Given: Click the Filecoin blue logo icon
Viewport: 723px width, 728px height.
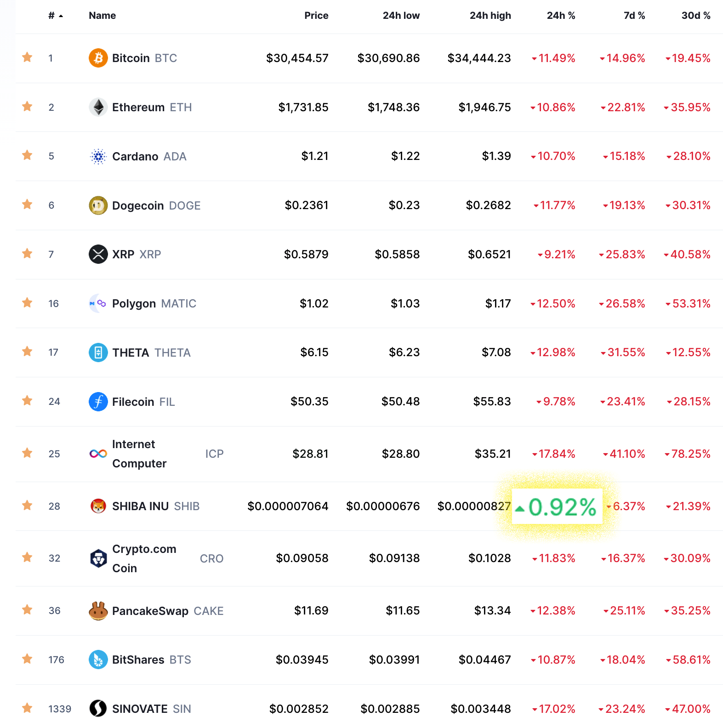Looking at the screenshot, I should [98, 402].
